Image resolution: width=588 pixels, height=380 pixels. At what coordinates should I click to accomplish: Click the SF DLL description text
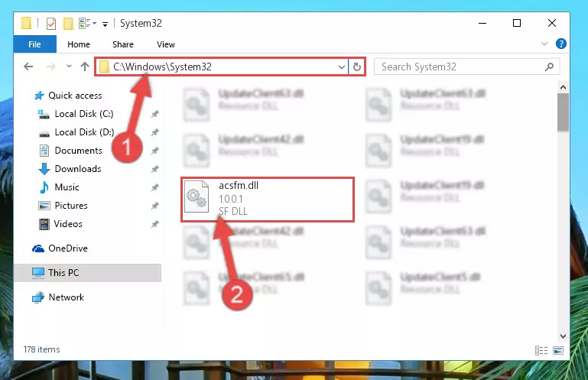[x=233, y=211]
